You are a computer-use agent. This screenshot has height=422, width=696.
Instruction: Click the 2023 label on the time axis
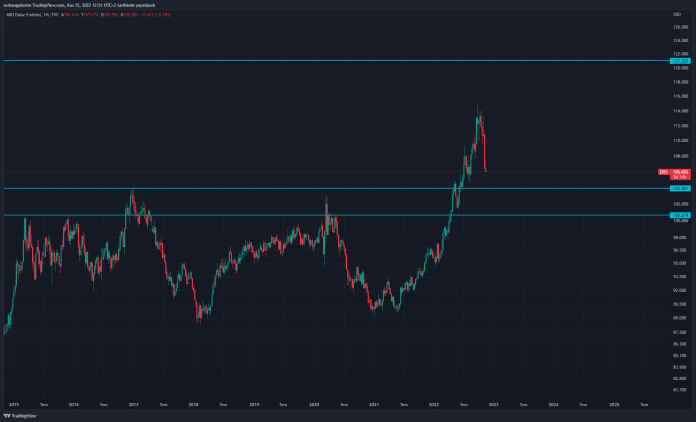tap(494, 405)
